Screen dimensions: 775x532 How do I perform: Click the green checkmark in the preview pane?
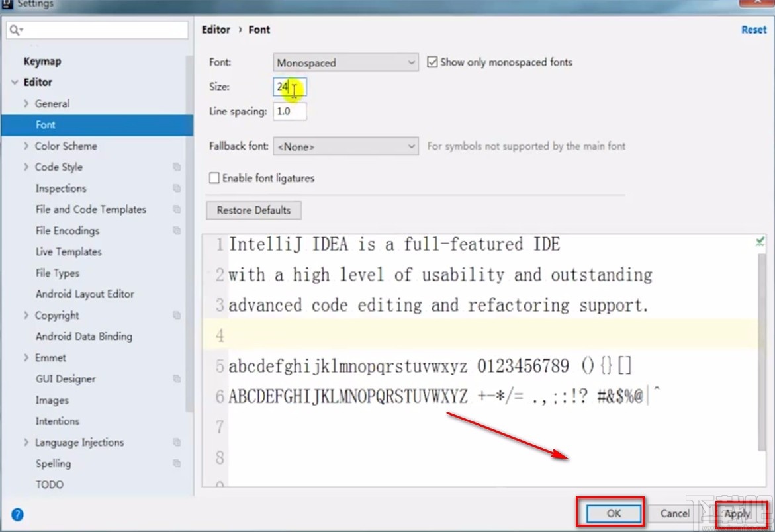[759, 241]
